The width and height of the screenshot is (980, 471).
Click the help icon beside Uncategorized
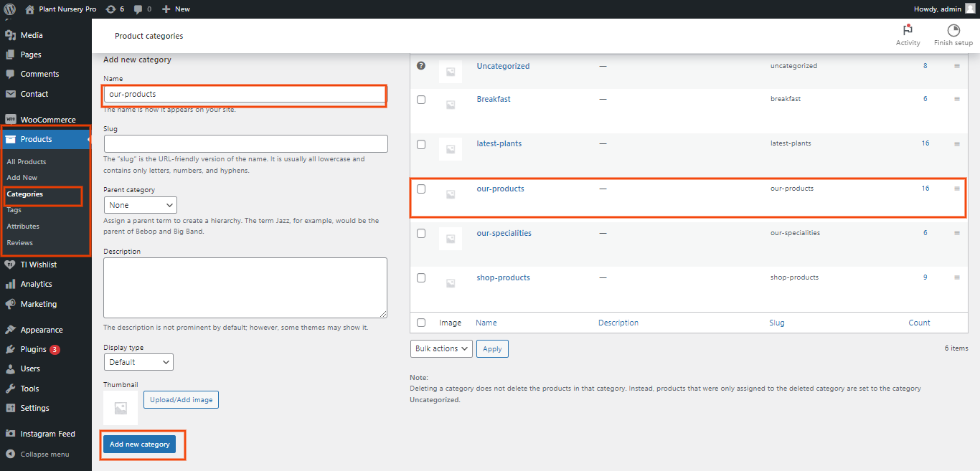[421, 66]
